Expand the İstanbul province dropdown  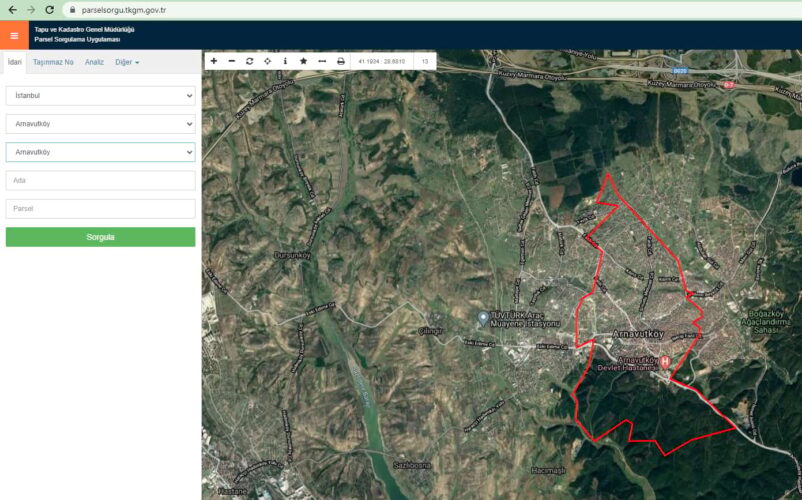tap(100, 96)
